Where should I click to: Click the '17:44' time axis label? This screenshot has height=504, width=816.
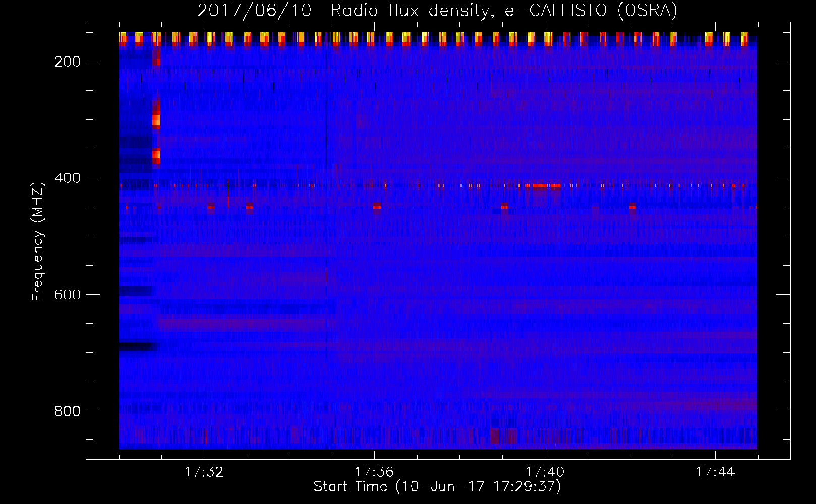[715, 472]
